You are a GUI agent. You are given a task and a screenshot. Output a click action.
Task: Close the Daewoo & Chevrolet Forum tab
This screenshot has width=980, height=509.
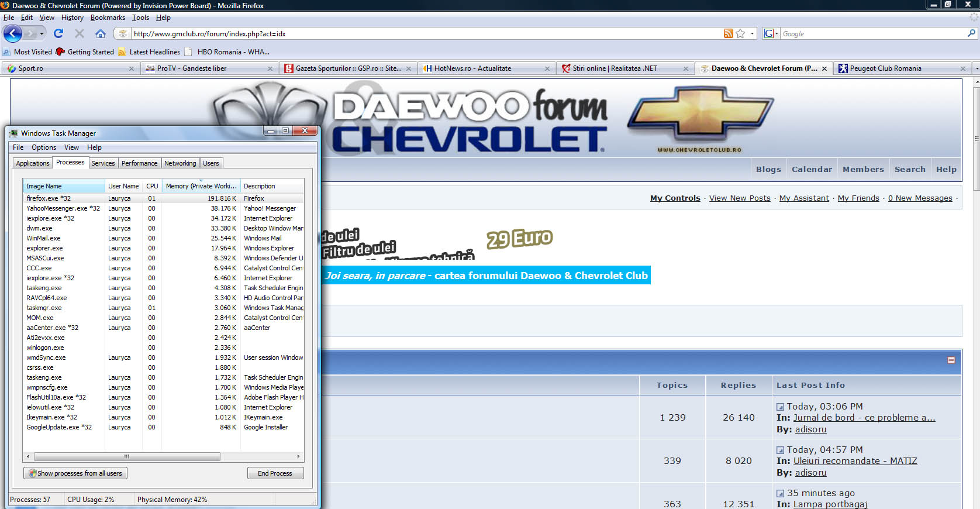click(824, 68)
